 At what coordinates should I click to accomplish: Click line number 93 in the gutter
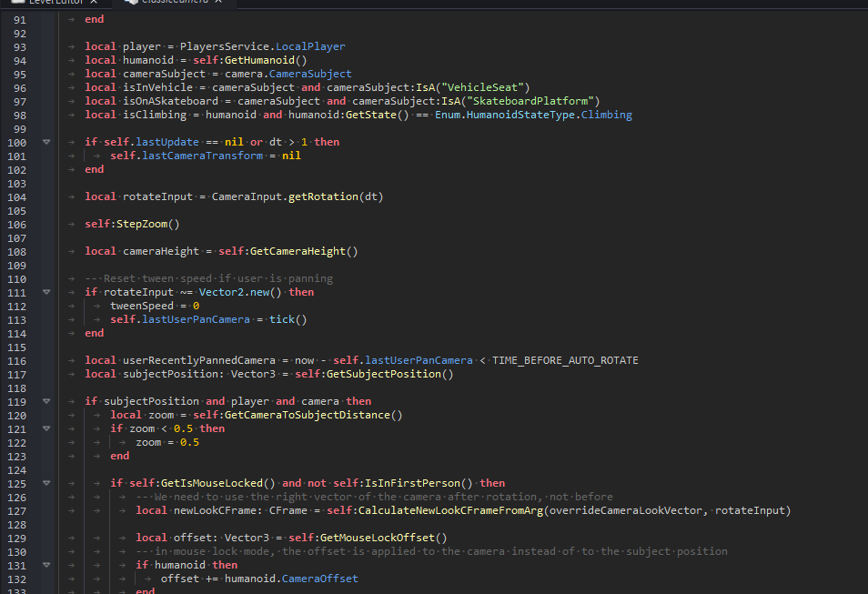20,47
